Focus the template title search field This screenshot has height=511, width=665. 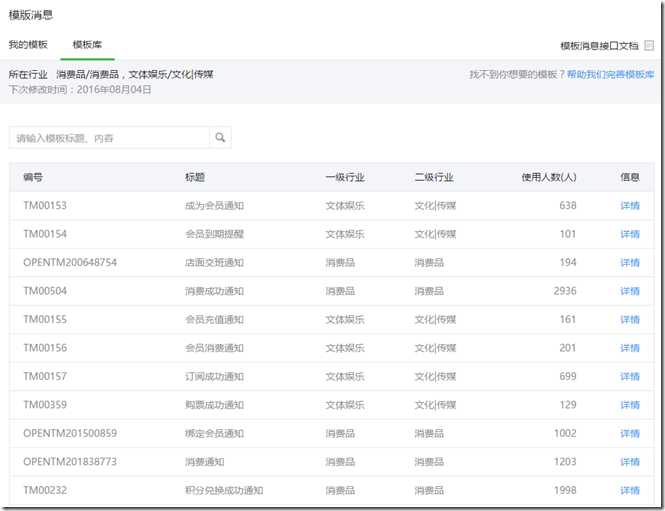pos(109,138)
